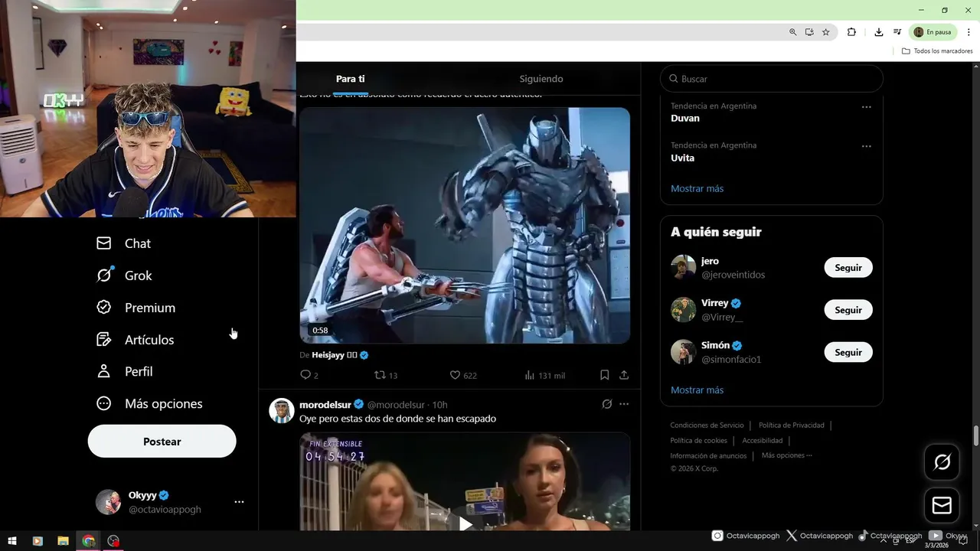Bookmark this page with star icon
Viewport: 980px width, 551px height.
826,32
